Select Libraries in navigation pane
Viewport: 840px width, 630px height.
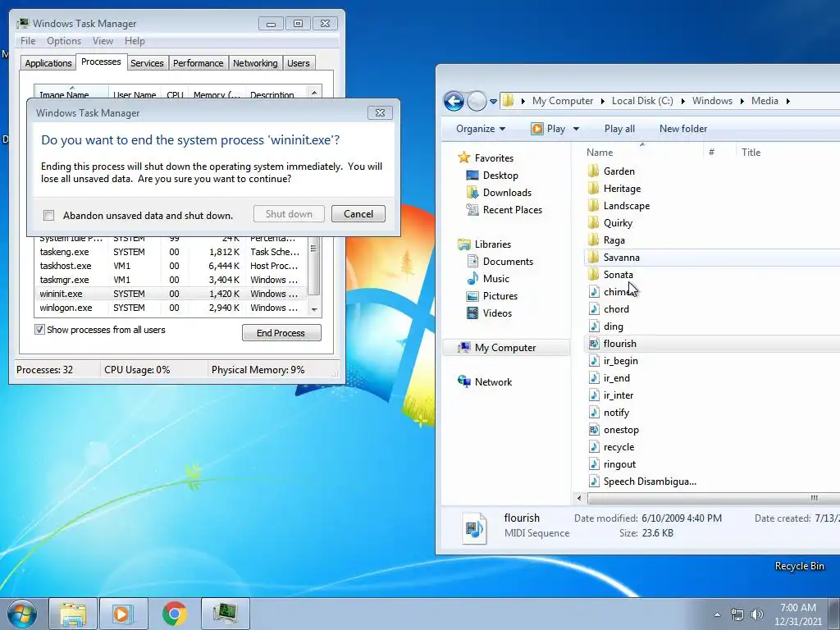coord(492,244)
